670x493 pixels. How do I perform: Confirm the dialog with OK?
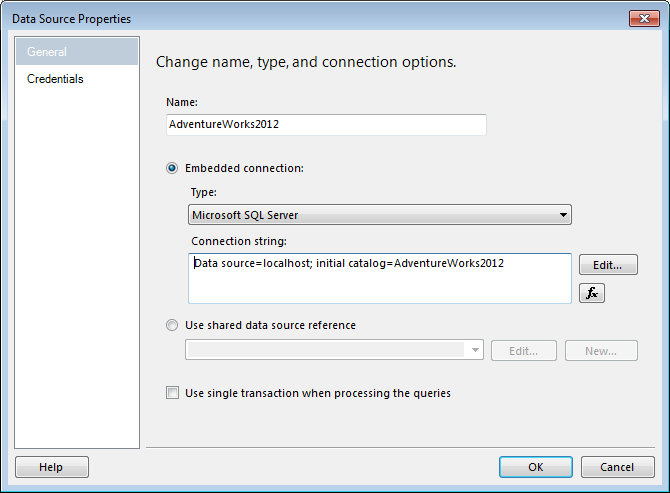[536, 467]
